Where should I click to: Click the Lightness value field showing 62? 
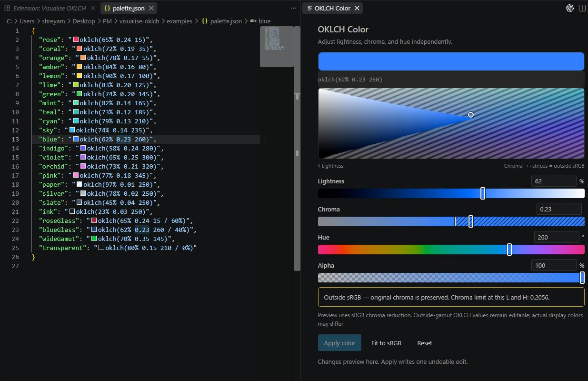(554, 181)
